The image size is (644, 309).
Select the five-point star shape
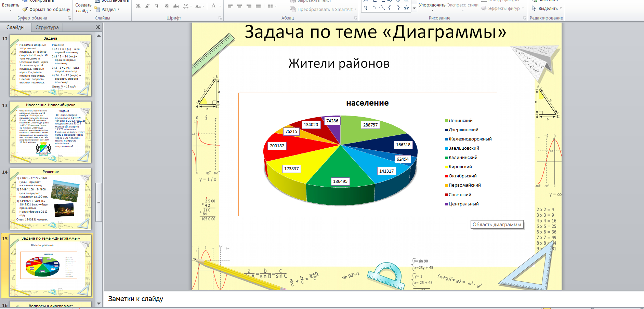tap(406, 8)
